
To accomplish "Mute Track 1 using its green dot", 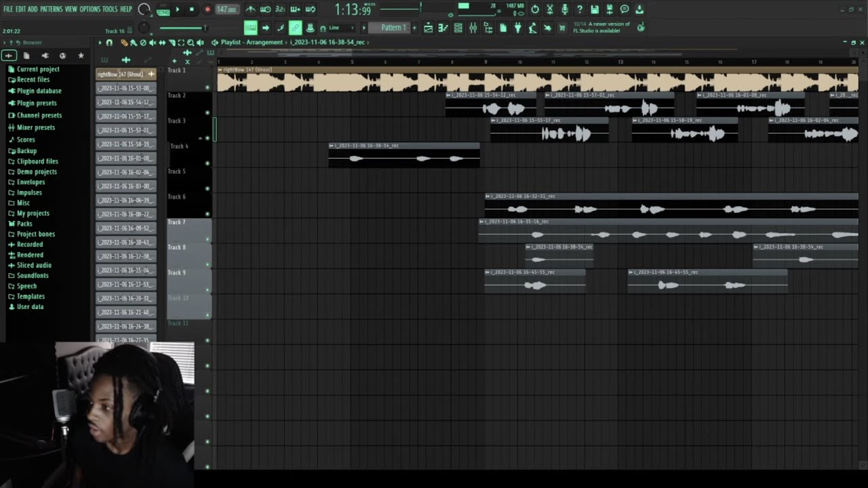I will tap(208, 87).
